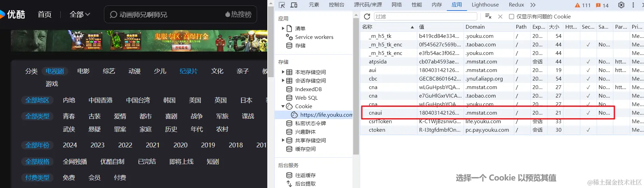Expand 共享存储空间 arrow

(283, 140)
